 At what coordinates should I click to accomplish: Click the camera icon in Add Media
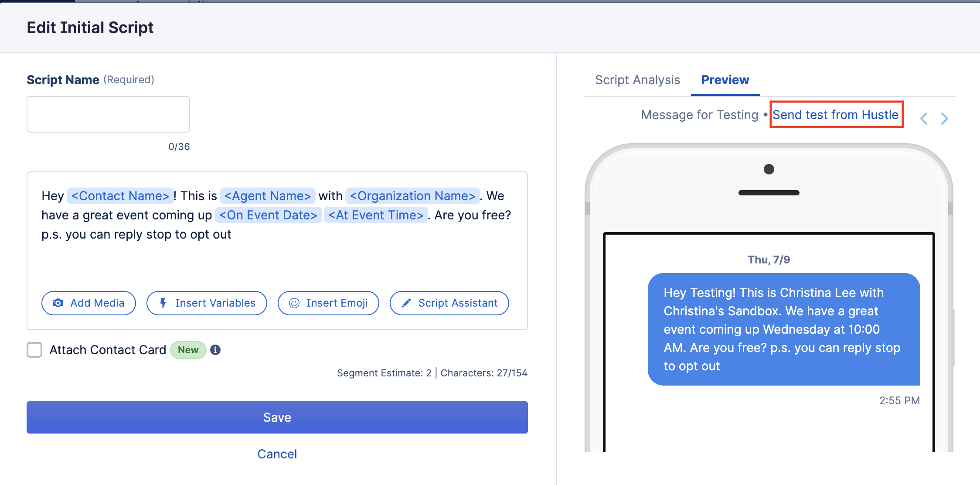(58, 303)
